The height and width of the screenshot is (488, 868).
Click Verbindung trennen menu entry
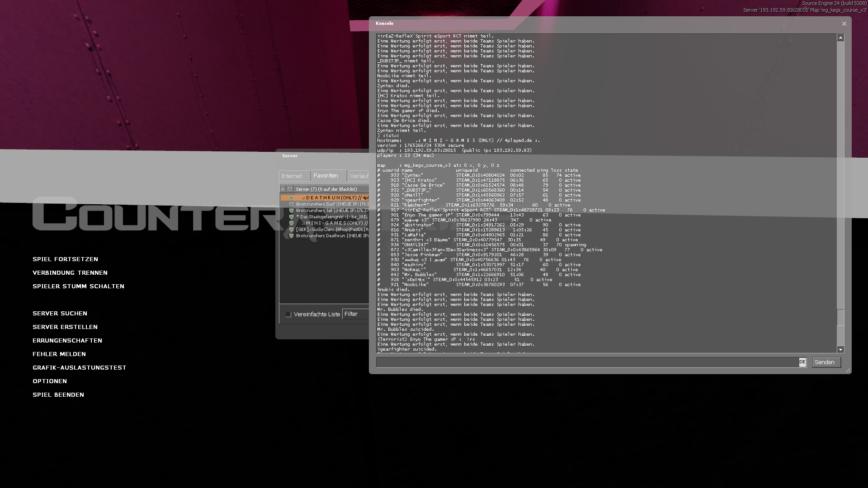pyautogui.click(x=70, y=272)
